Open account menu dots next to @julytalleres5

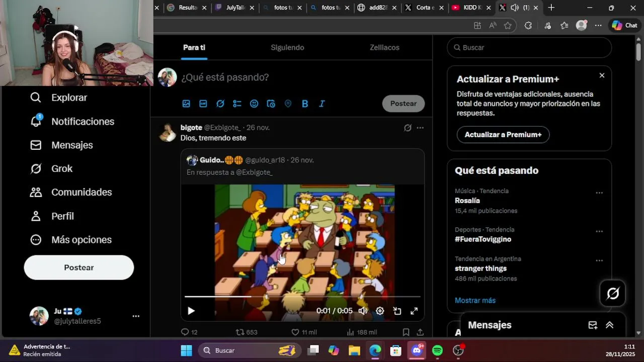[136, 316]
